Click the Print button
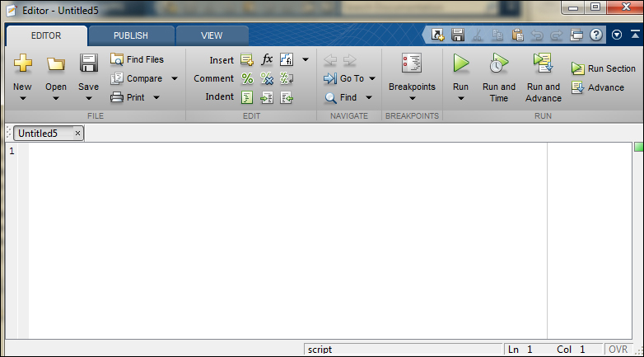Viewport: 644px width, 357px height. click(x=128, y=97)
